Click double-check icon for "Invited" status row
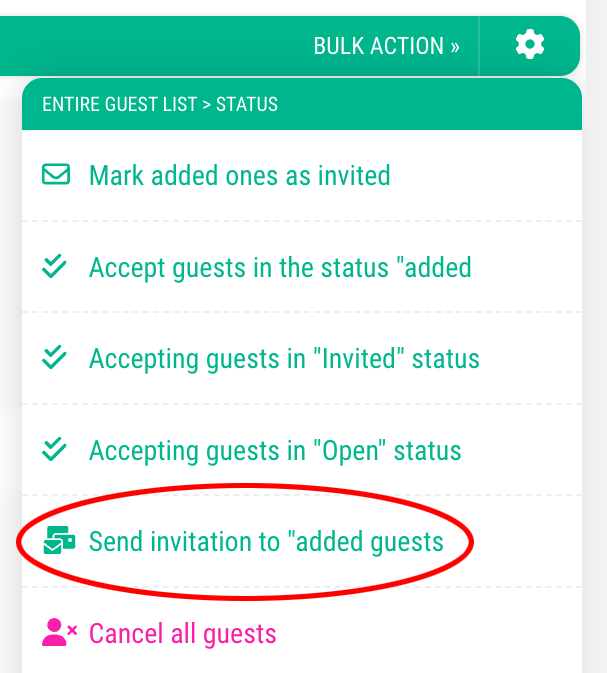This screenshot has width=607, height=673. (56, 358)
